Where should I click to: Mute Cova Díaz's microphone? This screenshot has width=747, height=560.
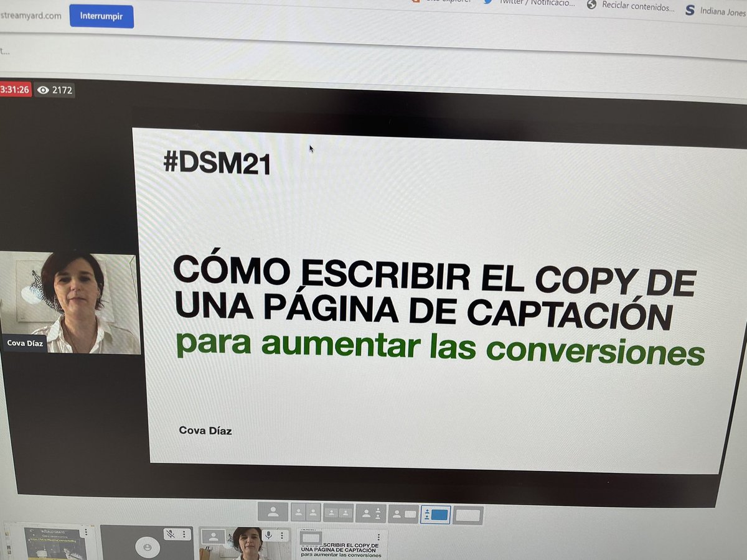click(x=269, y=534)
